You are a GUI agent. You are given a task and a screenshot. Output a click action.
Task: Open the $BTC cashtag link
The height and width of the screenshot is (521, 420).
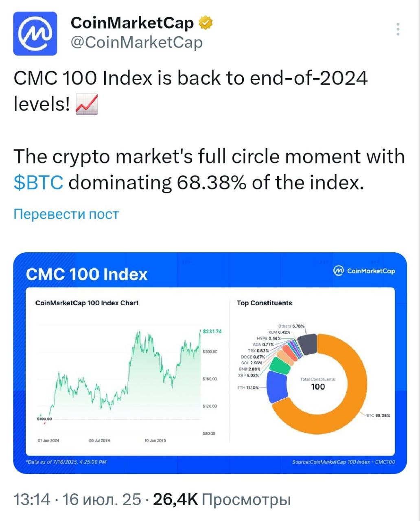[39, 183]
